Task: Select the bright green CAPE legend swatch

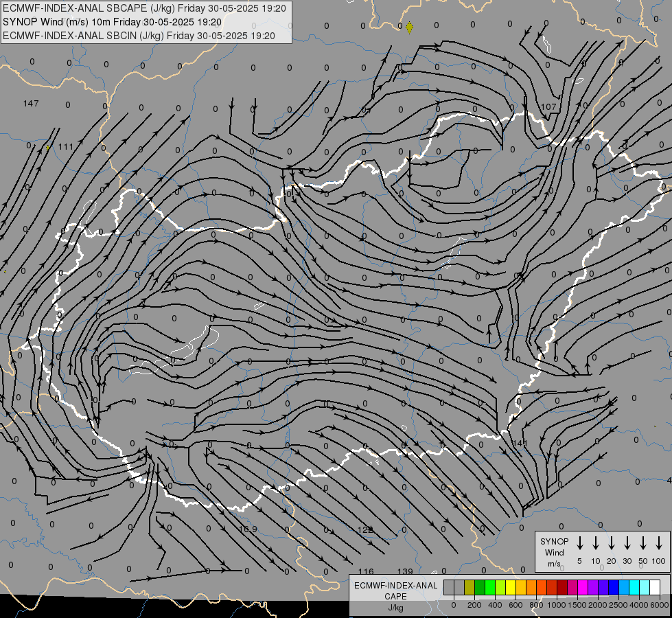Action: (490, 587)
